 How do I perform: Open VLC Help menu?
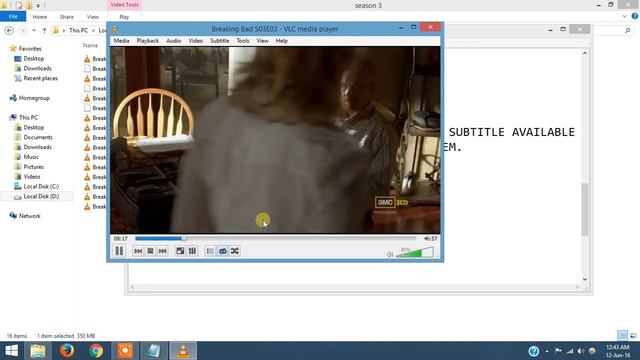pos(282,41)
